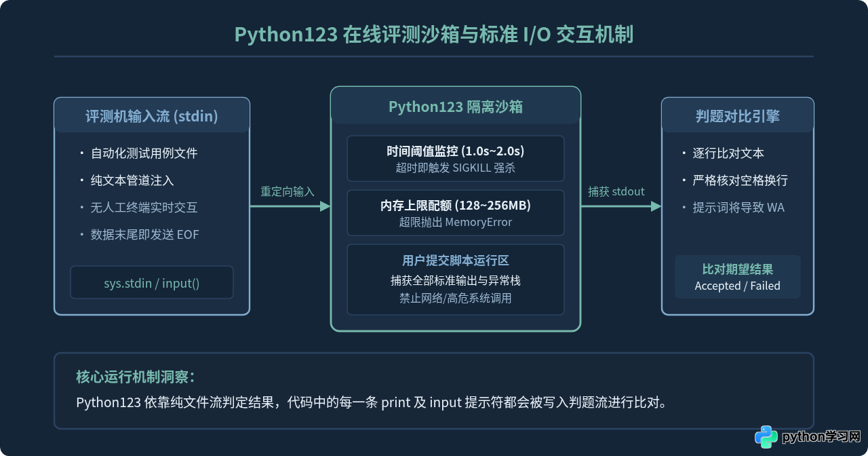
Task: Click the '逐行比对文本' list item
Action: [728, 153]
